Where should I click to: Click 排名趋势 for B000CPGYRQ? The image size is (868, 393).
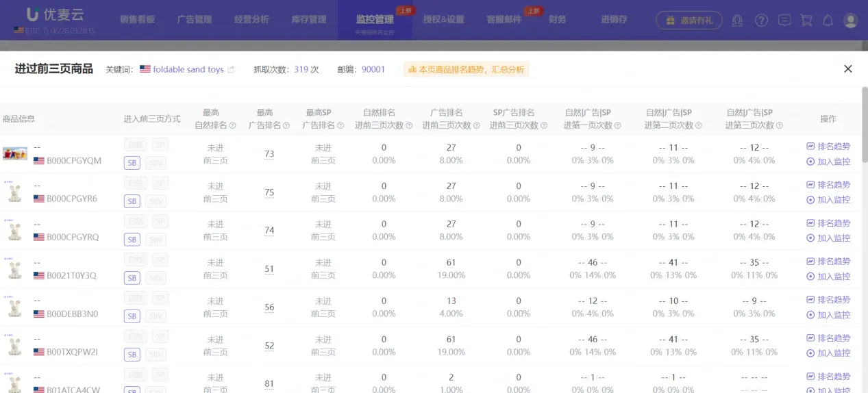click(x=828, y=223)
